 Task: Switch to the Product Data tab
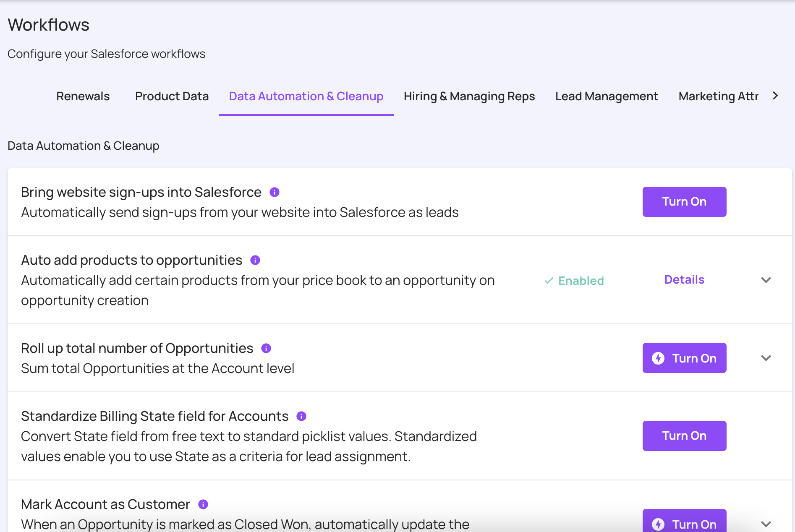(x=172, y=96)
